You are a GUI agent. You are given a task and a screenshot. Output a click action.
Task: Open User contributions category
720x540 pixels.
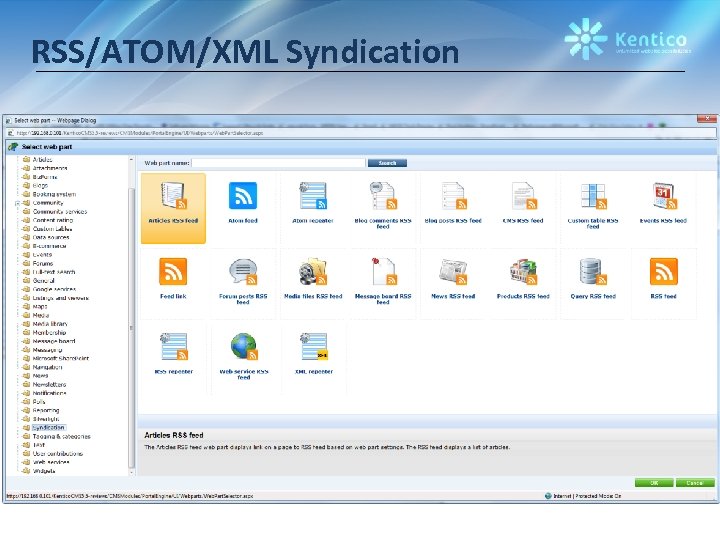click(57, 454)
